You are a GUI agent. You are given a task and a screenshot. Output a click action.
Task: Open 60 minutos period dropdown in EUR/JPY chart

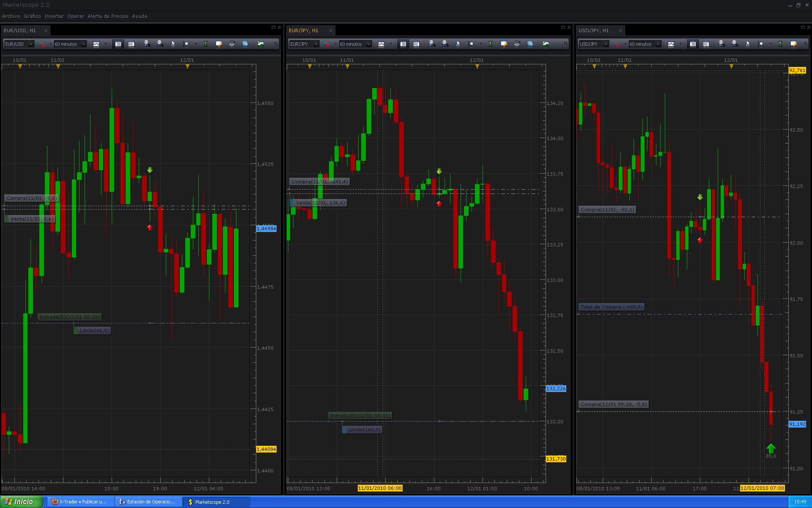[368, 44]
